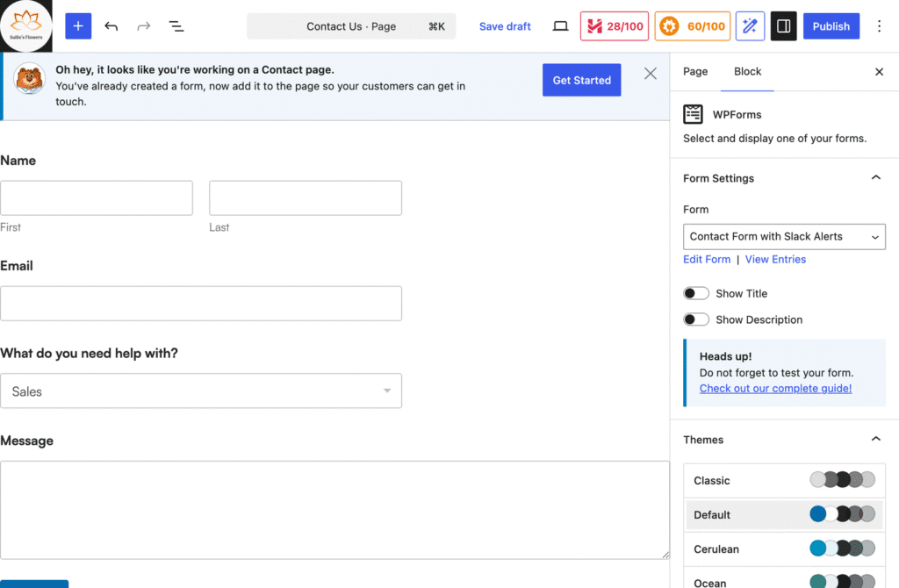
Task: Click the Publish button
Action: point(831,26)
